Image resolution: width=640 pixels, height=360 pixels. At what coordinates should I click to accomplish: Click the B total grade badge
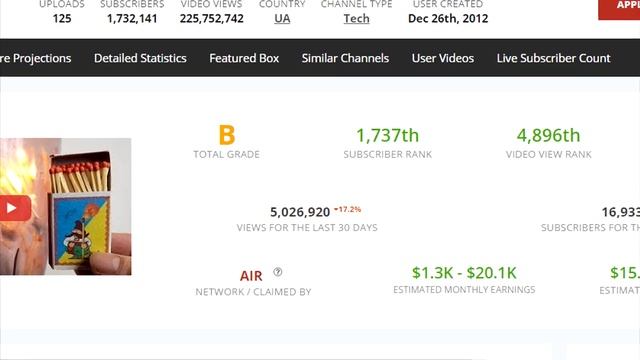tap(227, 135)
